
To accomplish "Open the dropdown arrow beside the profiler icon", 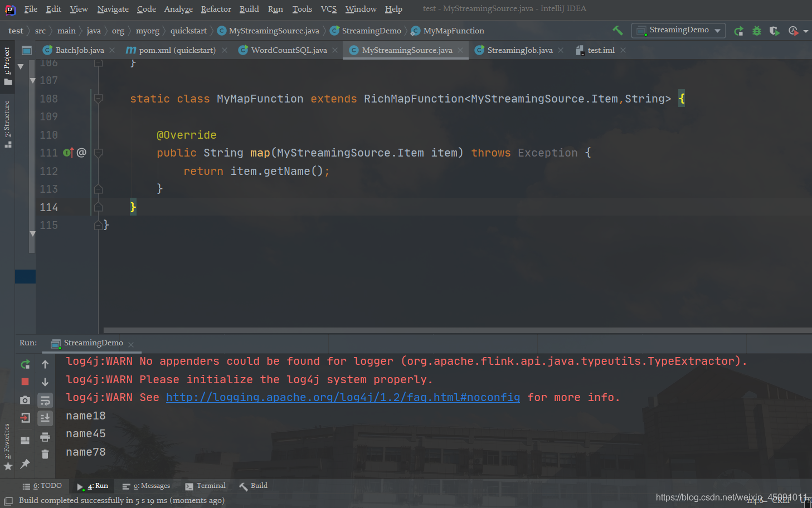I will [806, 31].
